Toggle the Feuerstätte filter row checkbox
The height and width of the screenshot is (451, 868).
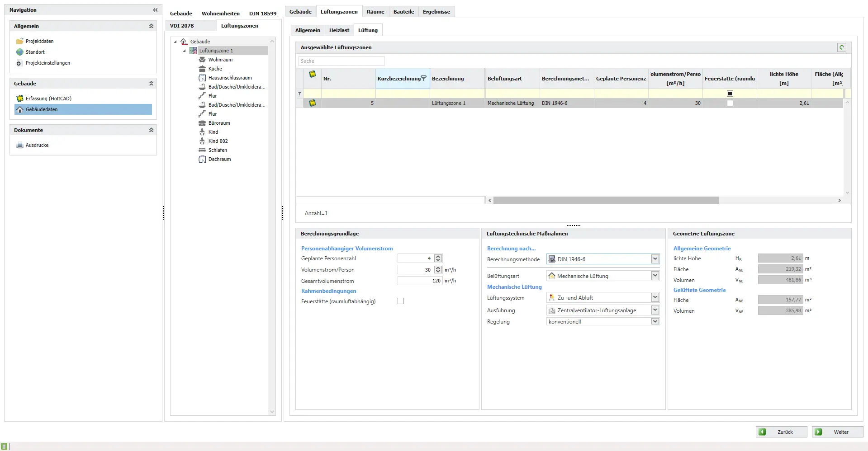(x=730, y=94)
